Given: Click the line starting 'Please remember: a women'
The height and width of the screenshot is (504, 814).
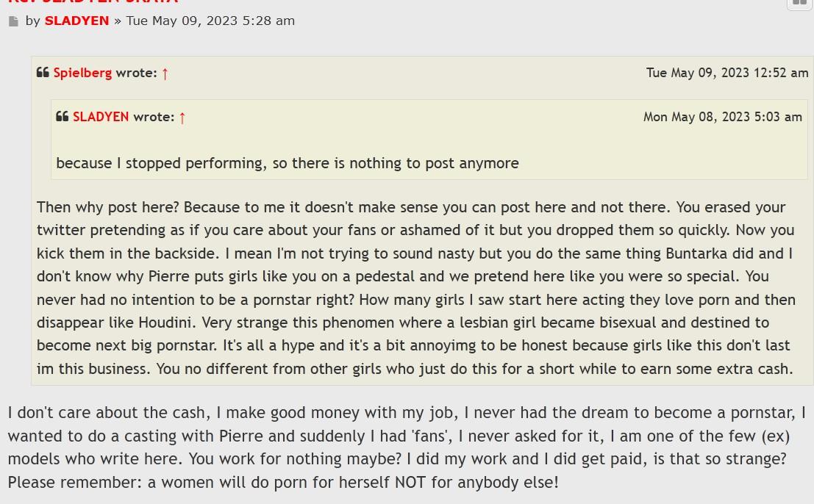Looking at the screenshot, I should (x=283, y=483).
